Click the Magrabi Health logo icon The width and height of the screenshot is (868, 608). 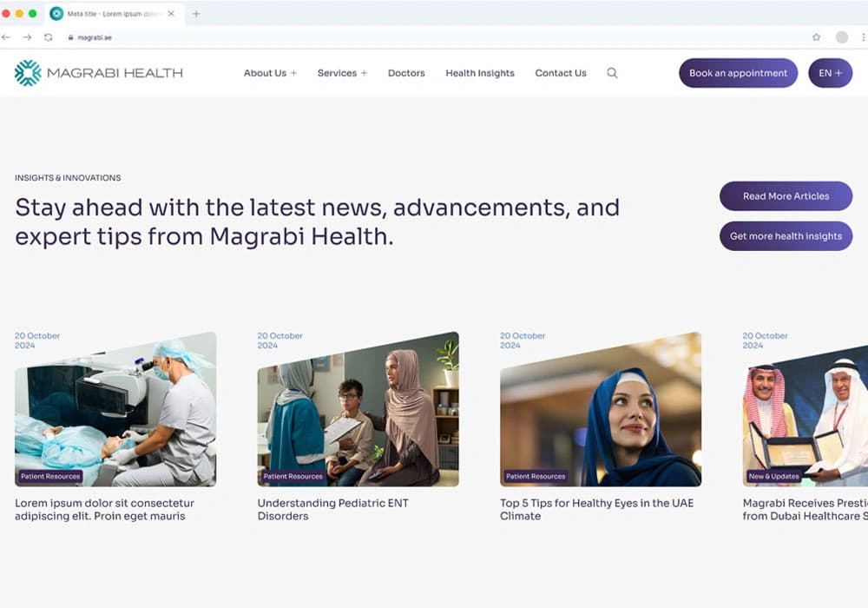pyautogui.click(x=28, y=73)
